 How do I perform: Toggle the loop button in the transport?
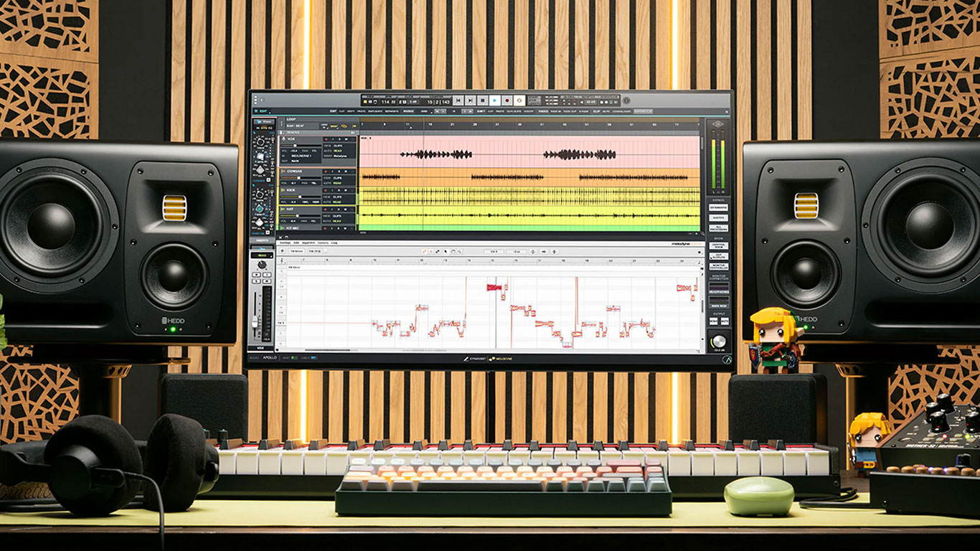coord(519,101)
